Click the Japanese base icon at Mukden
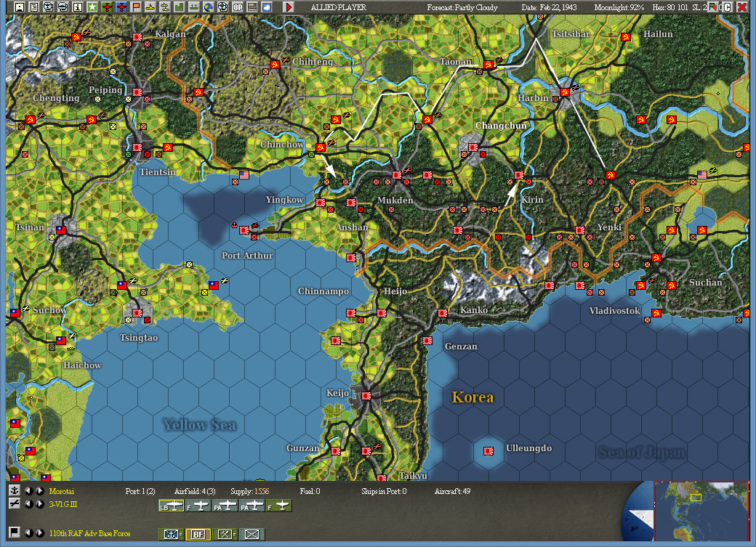 [x=398, y=175]
